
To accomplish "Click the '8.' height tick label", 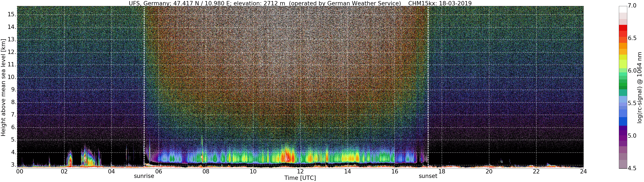I will [13, 102].
